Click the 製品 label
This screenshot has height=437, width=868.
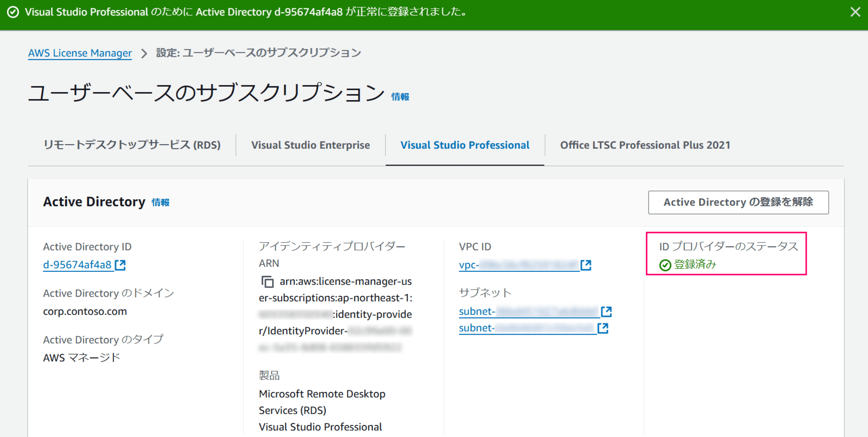click(269, 375)
